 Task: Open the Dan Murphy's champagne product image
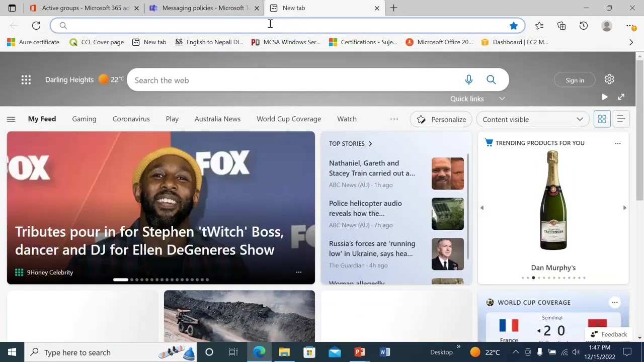(553, 200)
